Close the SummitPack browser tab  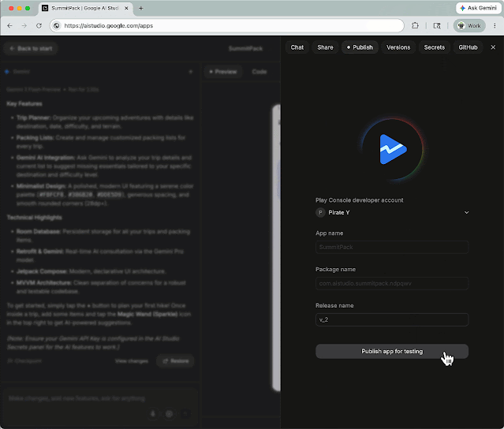(x=126, y=9)
